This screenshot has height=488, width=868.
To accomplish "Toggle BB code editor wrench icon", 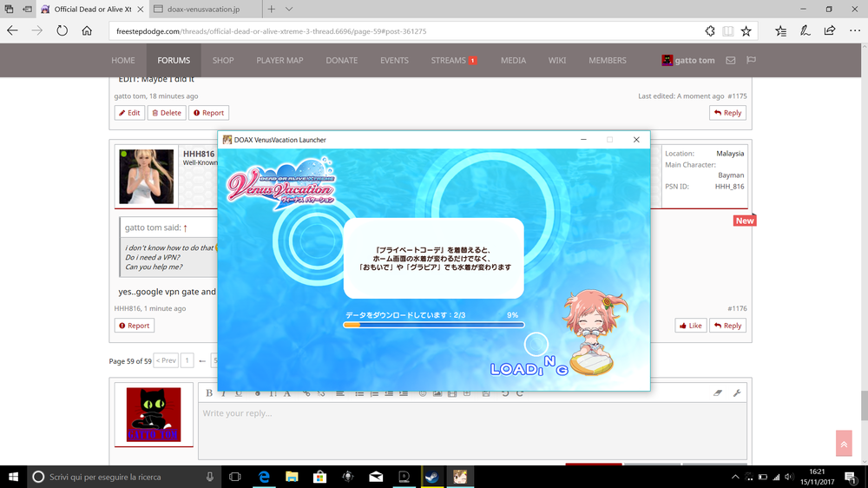I will [x=737, y=392].
